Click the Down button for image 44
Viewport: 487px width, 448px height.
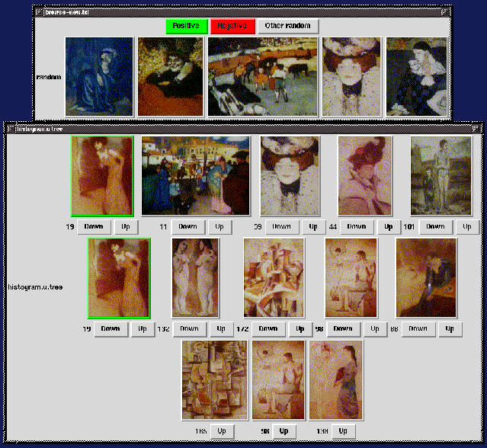[x=357, y=227]
